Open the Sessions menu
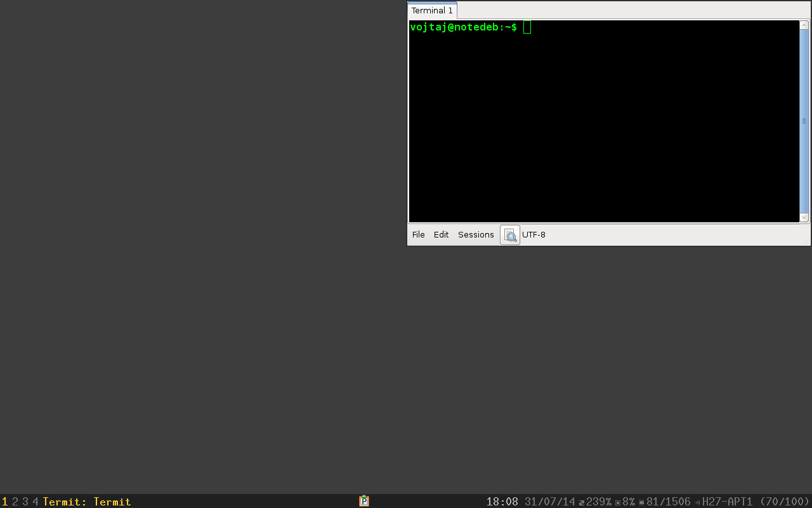The height and width of the screenshot is (508, 812). point(476,235)
